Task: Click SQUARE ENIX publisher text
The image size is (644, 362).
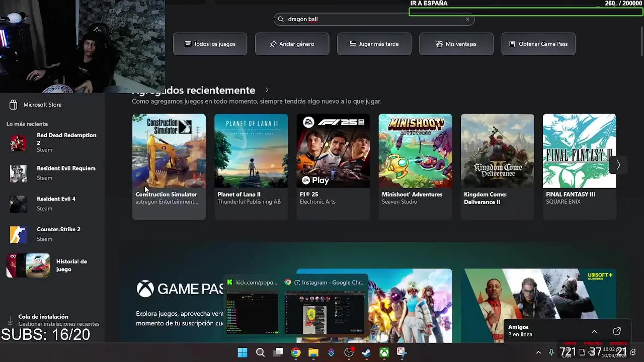Action: click(563, 202)
